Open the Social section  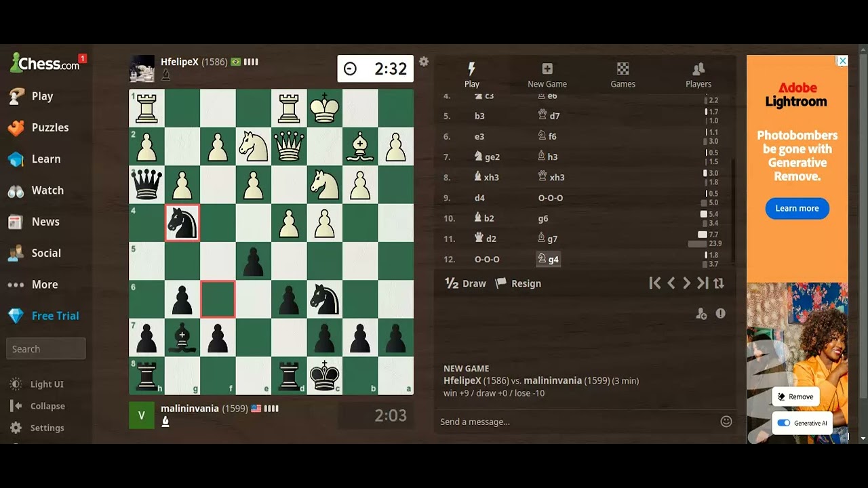pyautogui.click(x=46, y=253)
